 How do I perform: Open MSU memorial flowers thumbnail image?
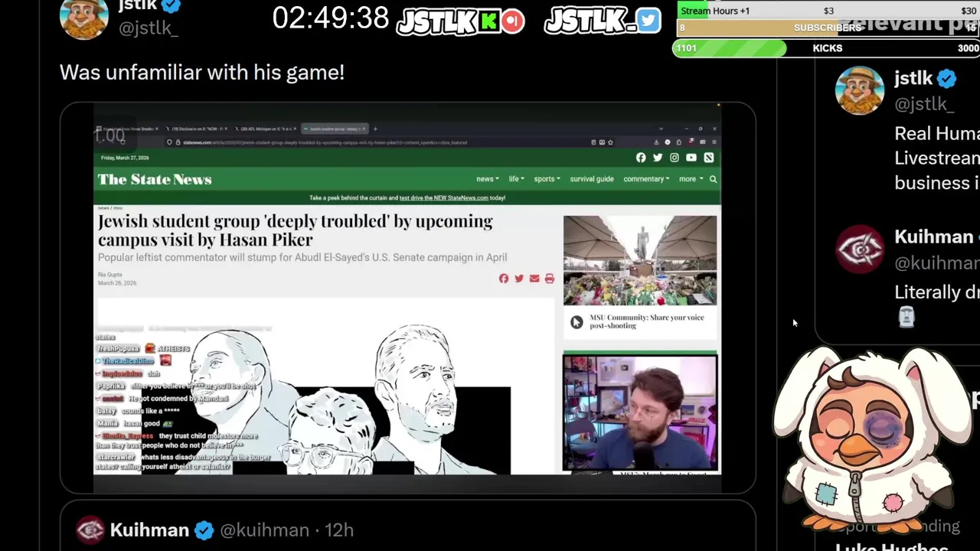coord(640,260)
